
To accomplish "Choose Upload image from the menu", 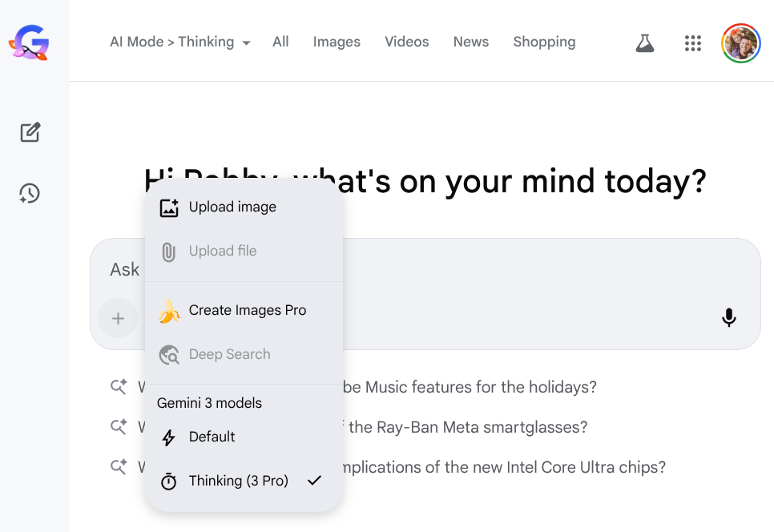I will [232, 207].
